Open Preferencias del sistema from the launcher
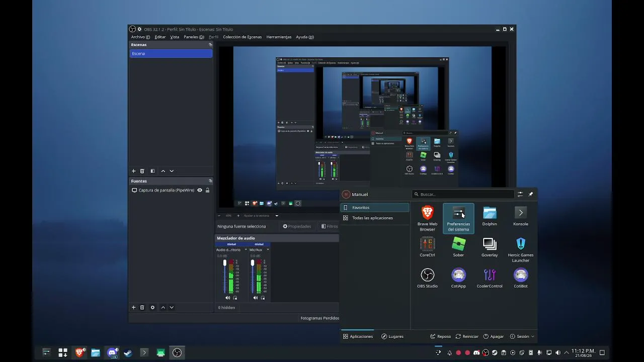The image size is (644, 362). click(458, 218)
